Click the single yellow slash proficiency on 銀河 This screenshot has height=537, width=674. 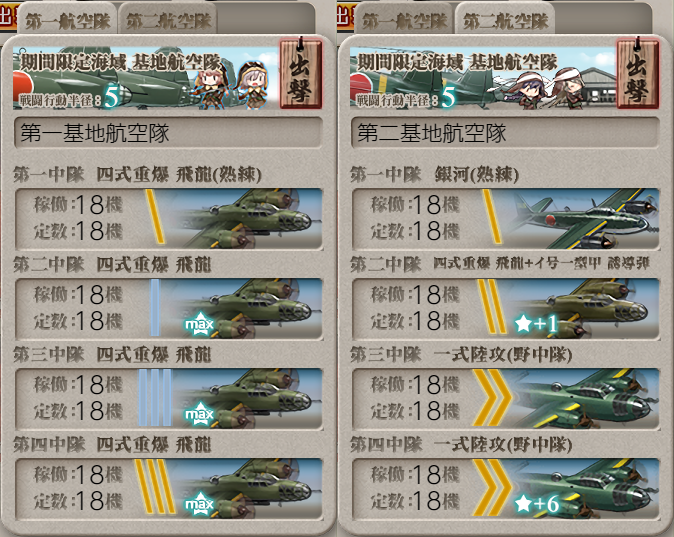[x=492, y=217]
